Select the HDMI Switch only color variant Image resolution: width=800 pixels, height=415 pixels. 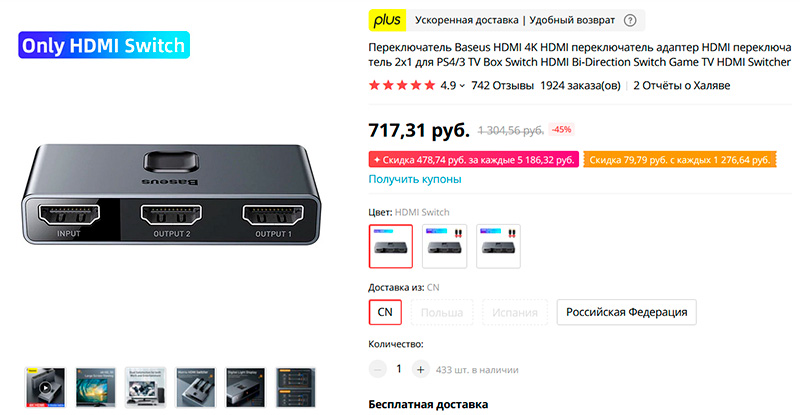pyautogui.click(x=391, y=246)
